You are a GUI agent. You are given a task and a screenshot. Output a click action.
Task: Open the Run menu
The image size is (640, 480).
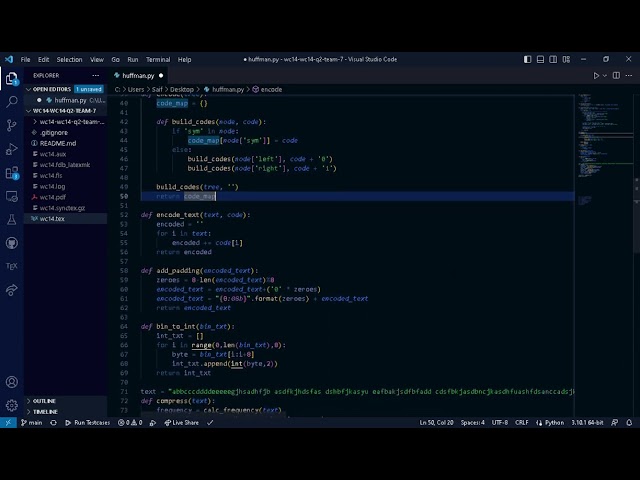click(133, 60)
